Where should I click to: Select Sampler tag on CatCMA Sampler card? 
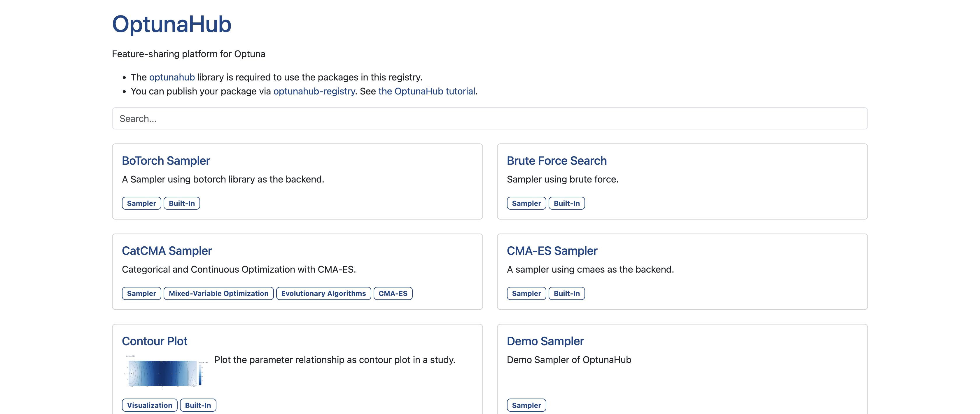click(x=141, y=294)
